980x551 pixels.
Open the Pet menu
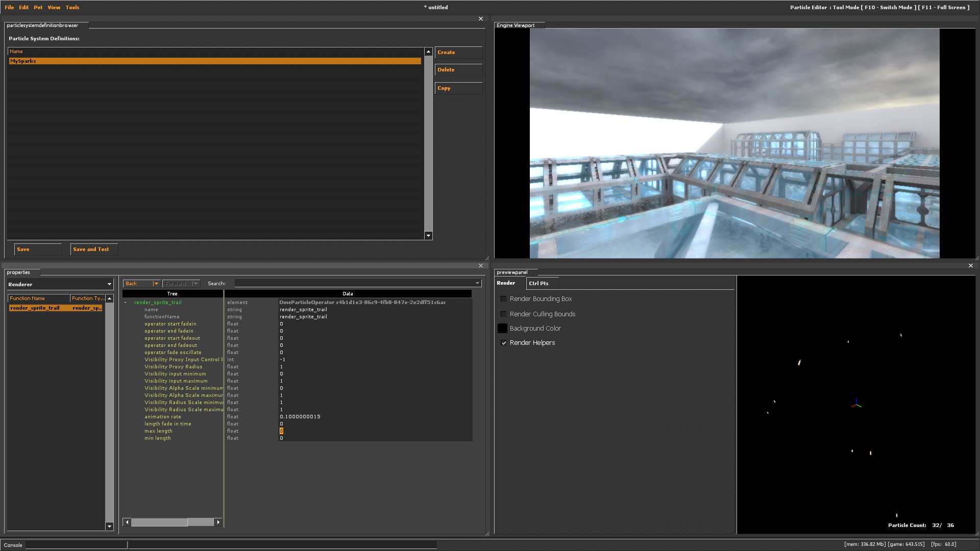[x=38, y=8]
